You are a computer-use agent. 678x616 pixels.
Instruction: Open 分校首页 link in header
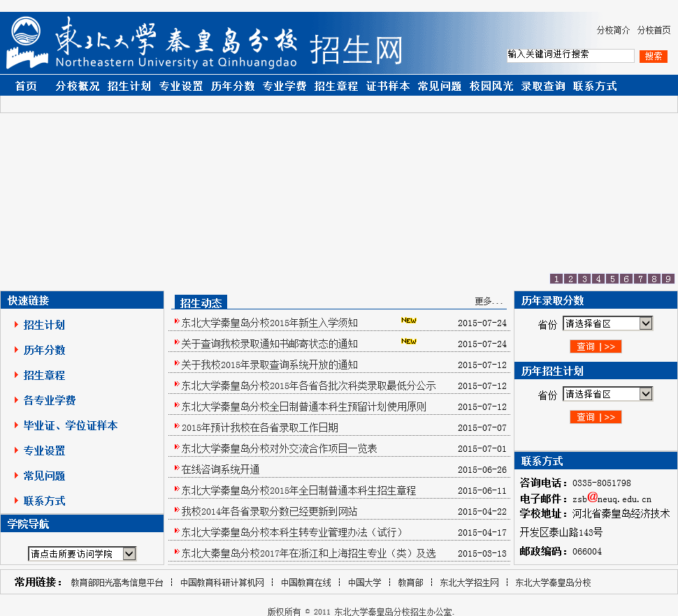(654, 30)
